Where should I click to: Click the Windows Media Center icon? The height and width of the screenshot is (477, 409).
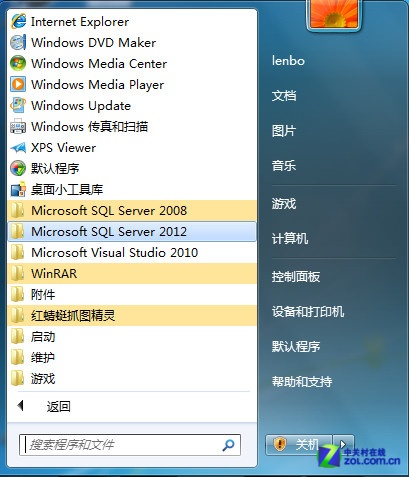pyautogui.click(x=18, y=63)
